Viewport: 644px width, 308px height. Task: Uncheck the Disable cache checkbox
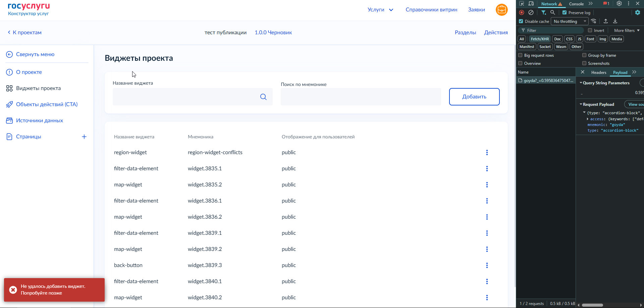coord(521,21)
